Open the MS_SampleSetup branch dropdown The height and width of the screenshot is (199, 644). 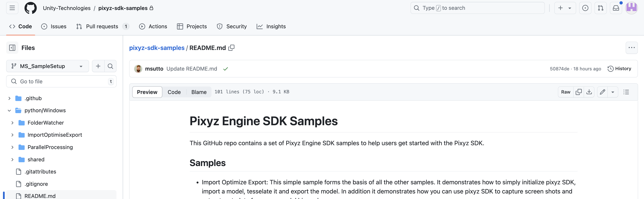pos(47,66)
